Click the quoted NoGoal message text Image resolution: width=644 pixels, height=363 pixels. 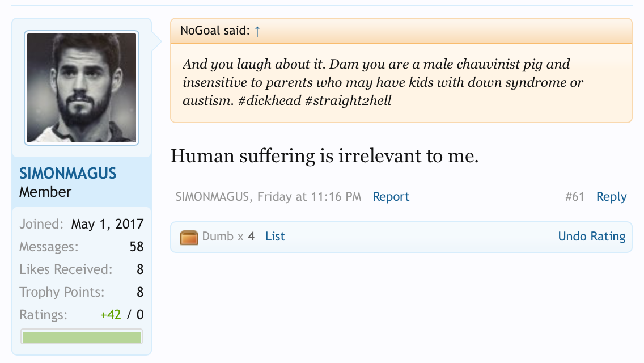coord(383,83)
